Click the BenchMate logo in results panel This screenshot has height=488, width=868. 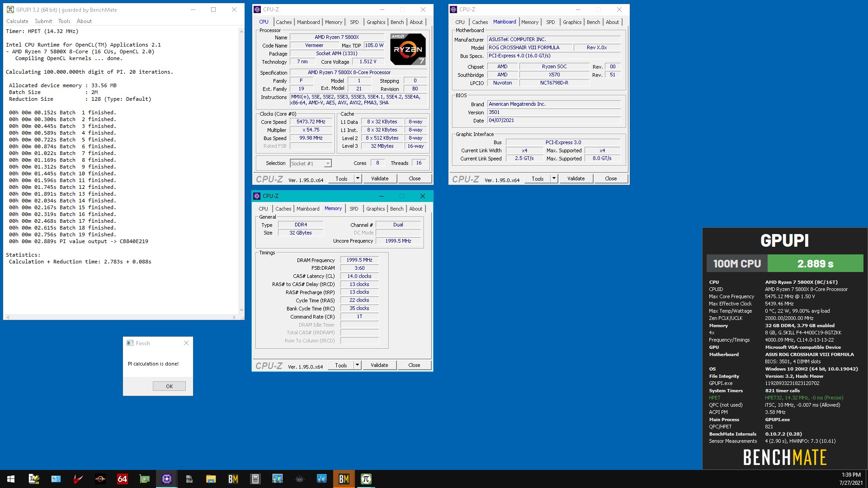point(785,458)
